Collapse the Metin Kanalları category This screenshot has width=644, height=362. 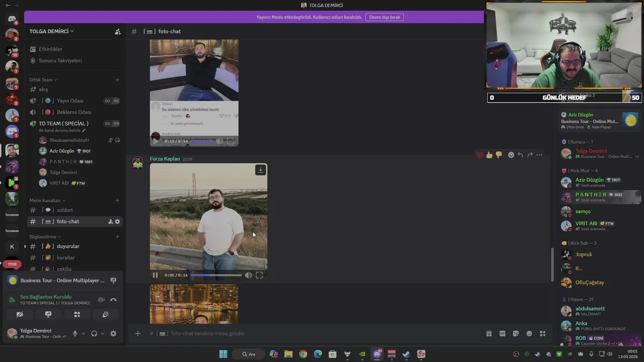[47, 201]
